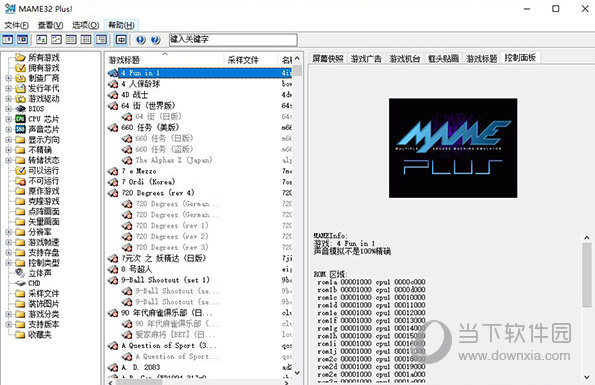Switch to the 游戏标题 tab
595x385 pixels.
point(482,58)
